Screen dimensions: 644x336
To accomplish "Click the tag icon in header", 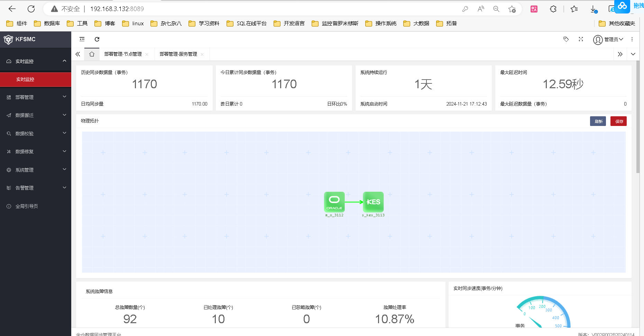I will point(566,39).
